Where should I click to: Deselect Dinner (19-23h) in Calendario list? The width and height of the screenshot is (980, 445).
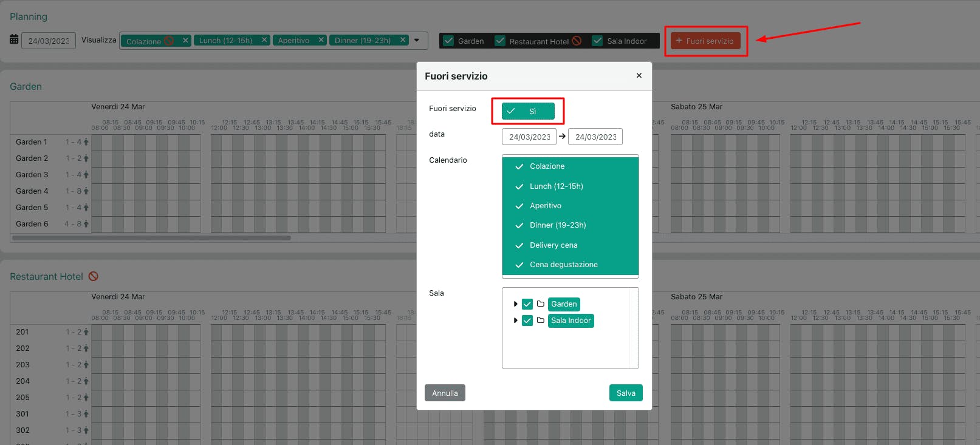click(571, 225)
